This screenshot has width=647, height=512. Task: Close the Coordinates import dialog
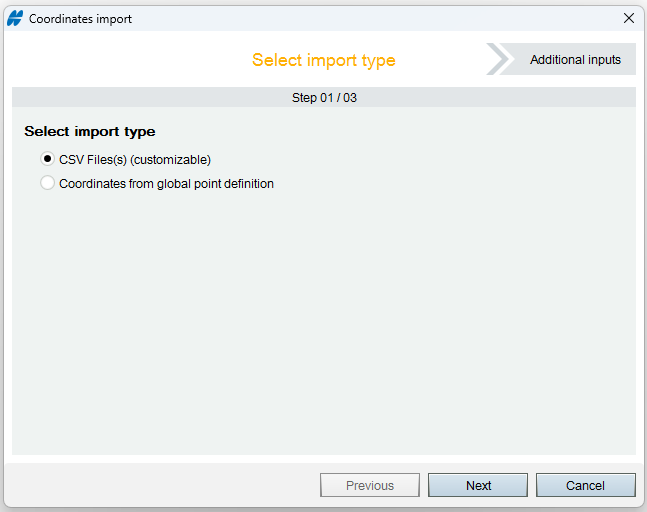coord(628,18)
